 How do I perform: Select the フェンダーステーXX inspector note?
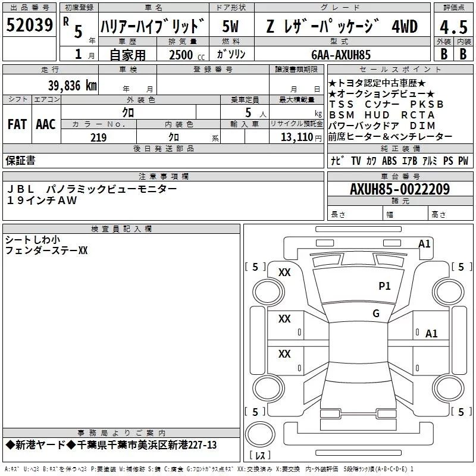[x=46, y=251]
